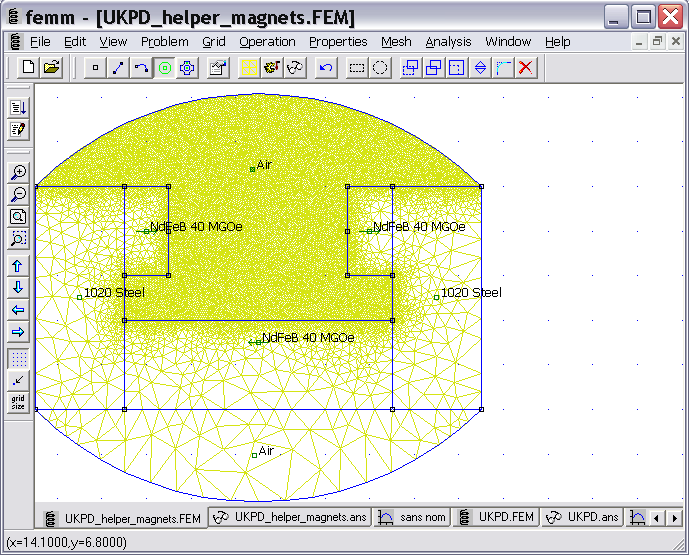Zoom in with magnifier plus

click(18, 172)
